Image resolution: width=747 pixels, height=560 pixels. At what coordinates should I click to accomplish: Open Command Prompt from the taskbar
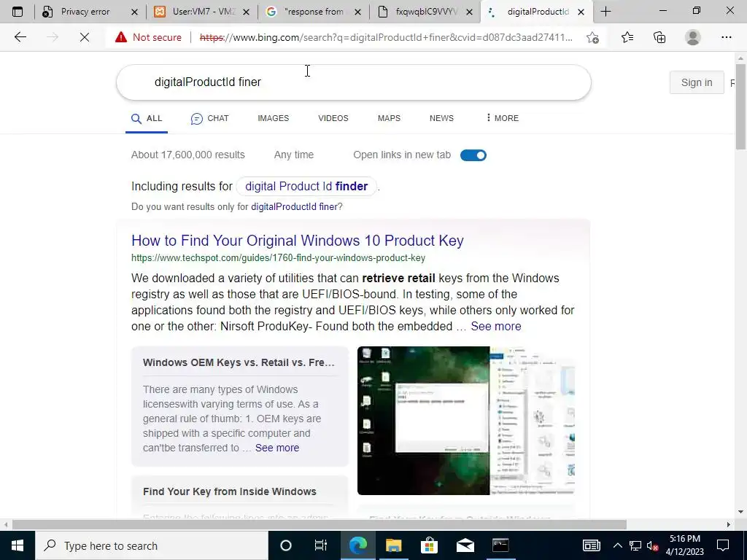coord(500,545)
